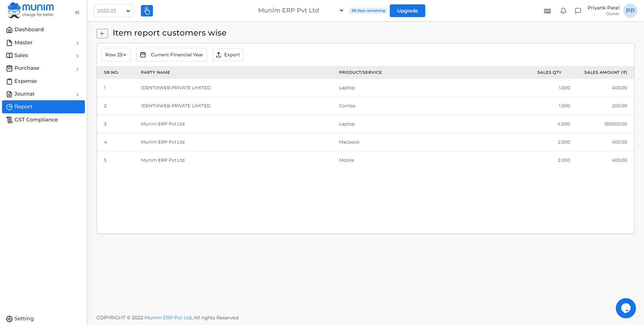Viewport: 644px width, 325px height.
Task: Click the SALES QTY column header
Action: click(x=549, y=72)
